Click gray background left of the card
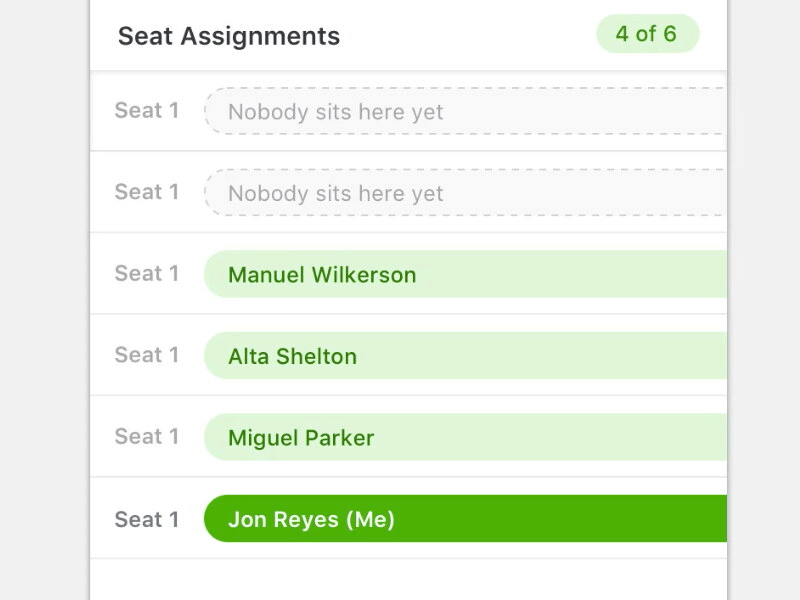 pos(44,300)
